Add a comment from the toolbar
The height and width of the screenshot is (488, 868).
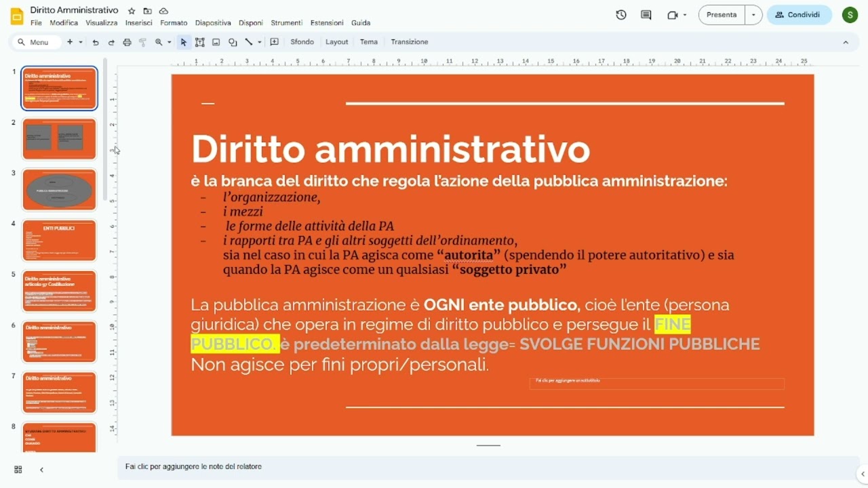coord(275,42)
